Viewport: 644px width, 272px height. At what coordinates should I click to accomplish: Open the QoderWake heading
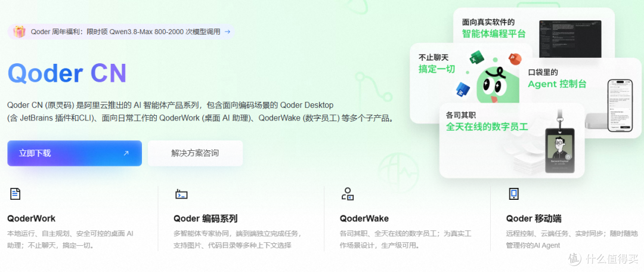(x=364, y=218)
